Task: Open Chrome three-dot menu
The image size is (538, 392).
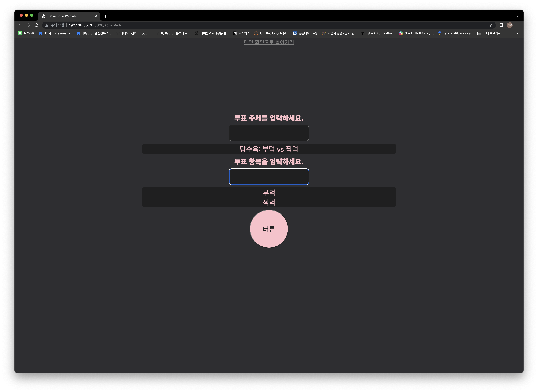Action: (x=518, y=25)
